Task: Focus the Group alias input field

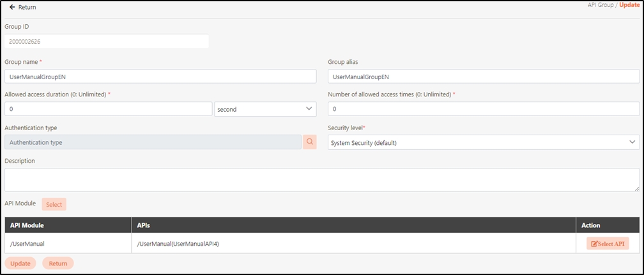Action: [x=483, y=77]
